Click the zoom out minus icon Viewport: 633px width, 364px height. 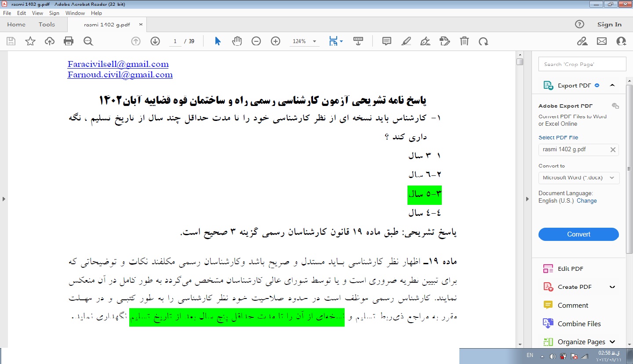(256, 41)
